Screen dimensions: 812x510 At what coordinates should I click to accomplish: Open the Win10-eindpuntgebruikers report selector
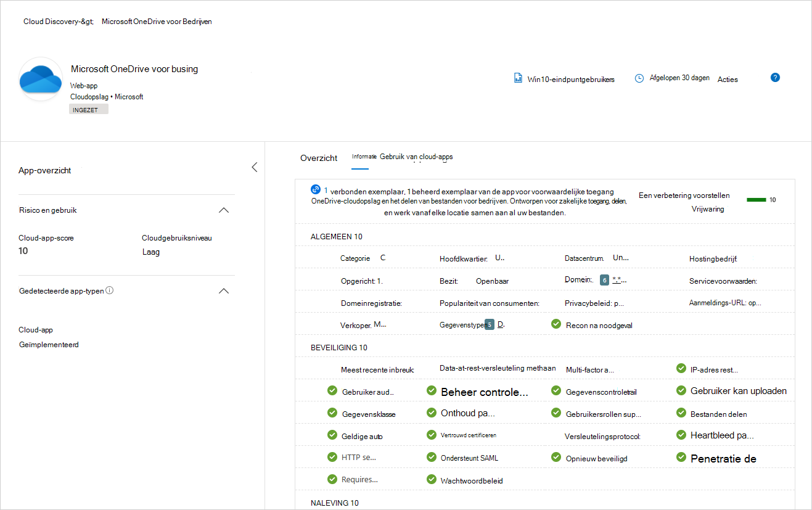(571, 79)
